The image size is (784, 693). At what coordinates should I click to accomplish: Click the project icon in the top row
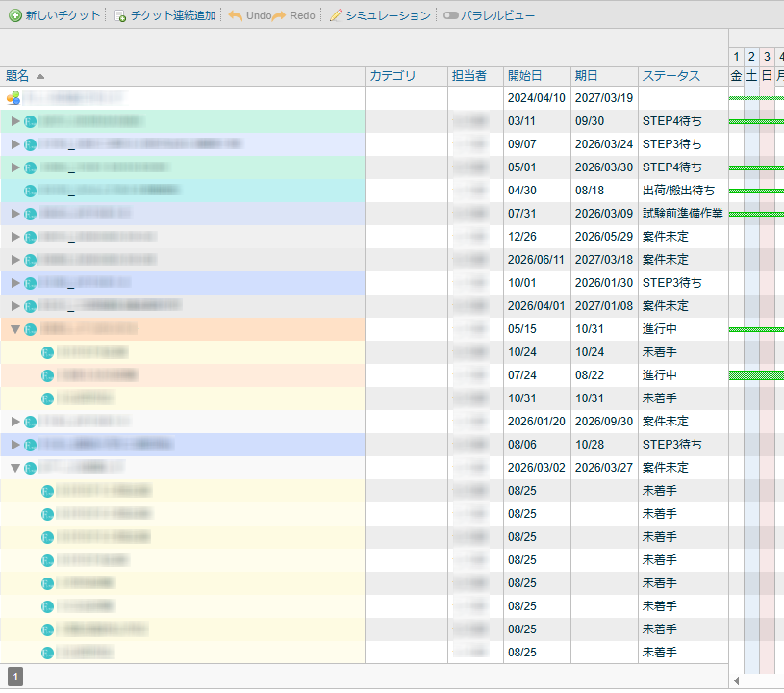coord(13,98)
